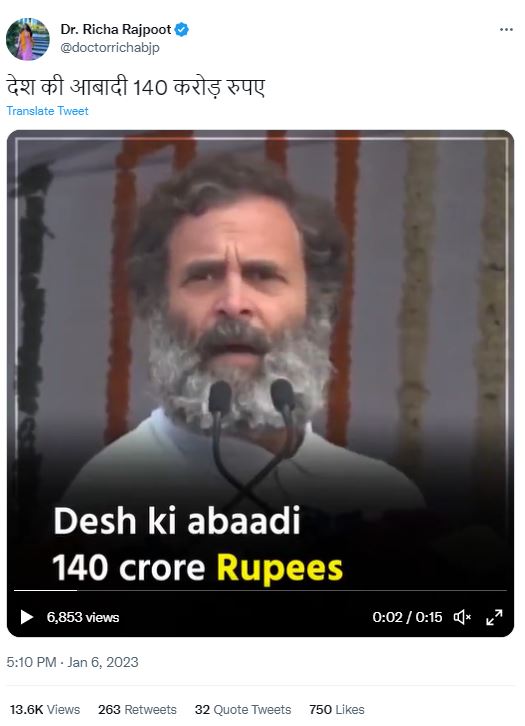
Task: Toggle the muted speaker icon
Action: [462, 617]
